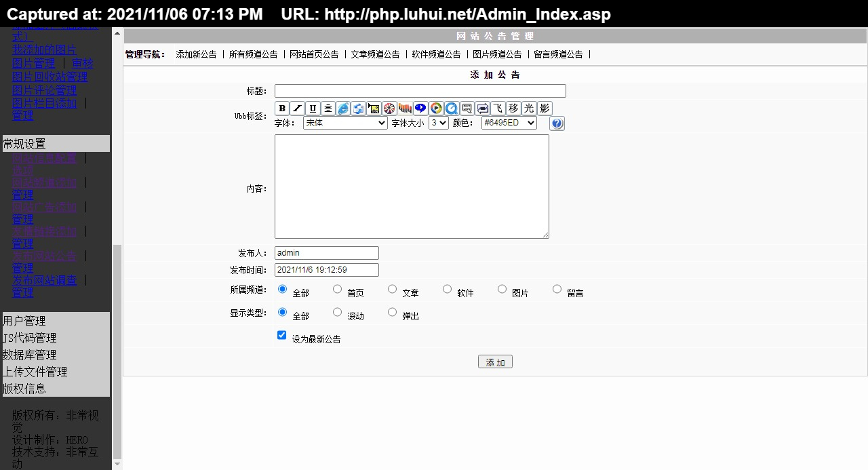This screenshot has height=470, width=868.
Task: Click the blue speech bubble icon
Action: coord(420,109)
